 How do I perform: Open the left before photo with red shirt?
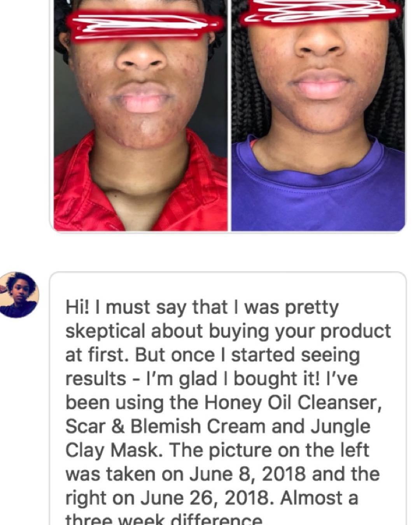(x=140, y=116)
